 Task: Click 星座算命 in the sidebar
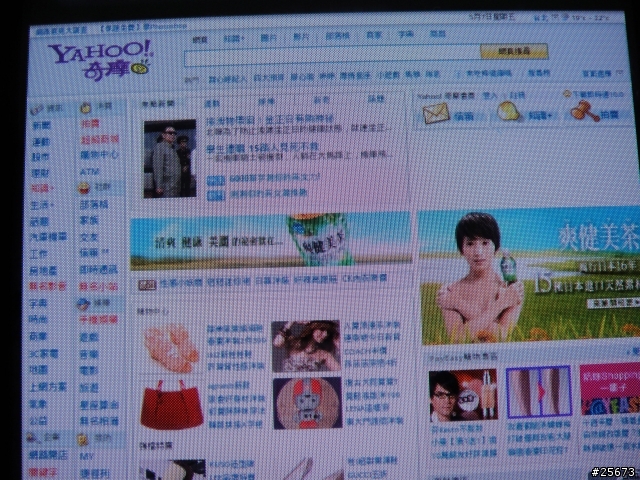(99, 404)
